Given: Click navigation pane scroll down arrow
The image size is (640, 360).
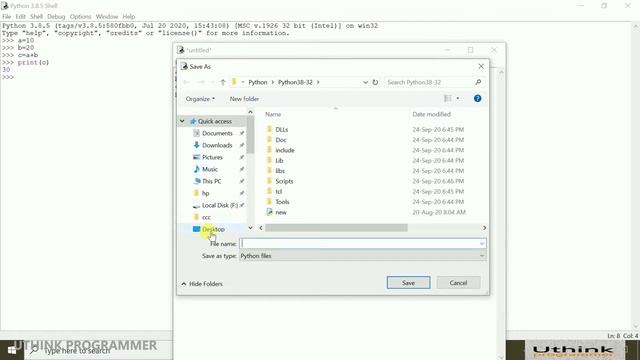Looking at the screenshot, I should pos(250,228).
